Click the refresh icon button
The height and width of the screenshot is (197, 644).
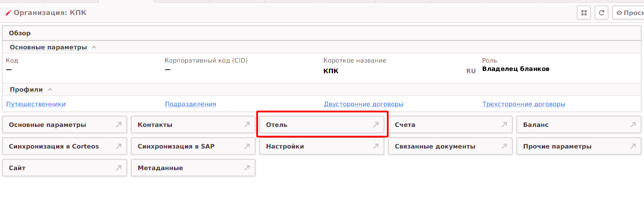(x=601, y=13)
